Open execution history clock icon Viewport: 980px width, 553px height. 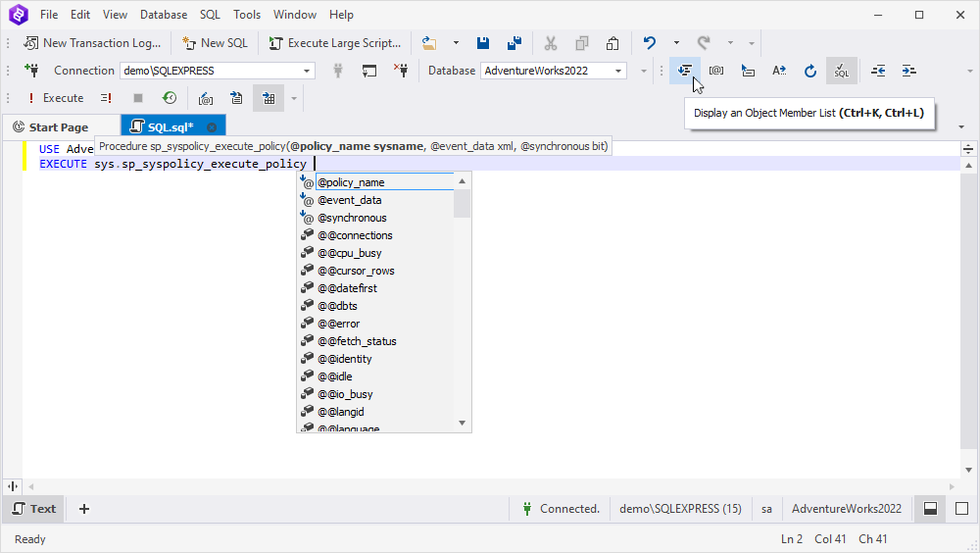(x=170, y=98)
